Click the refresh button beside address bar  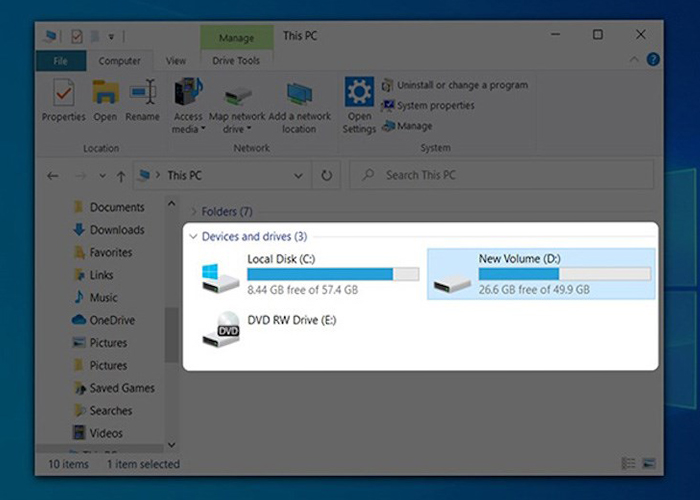pyautogui.click(x=325, y=175)
